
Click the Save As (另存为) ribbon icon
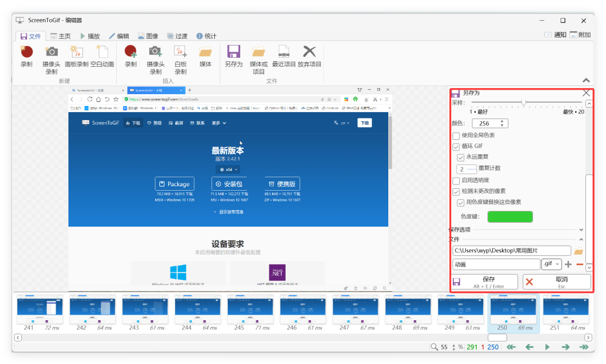coord(234,57)
